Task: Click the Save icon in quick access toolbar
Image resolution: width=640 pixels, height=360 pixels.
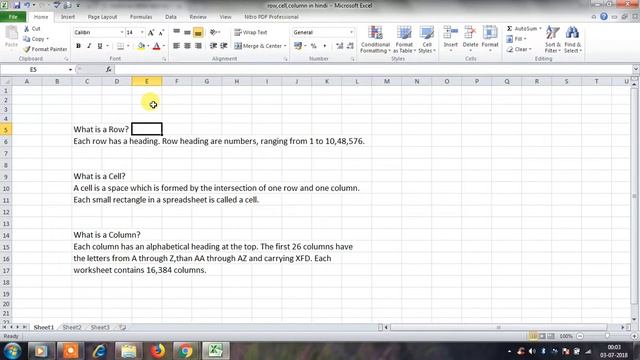Action: pyautogui.click(x=16, y=5)
